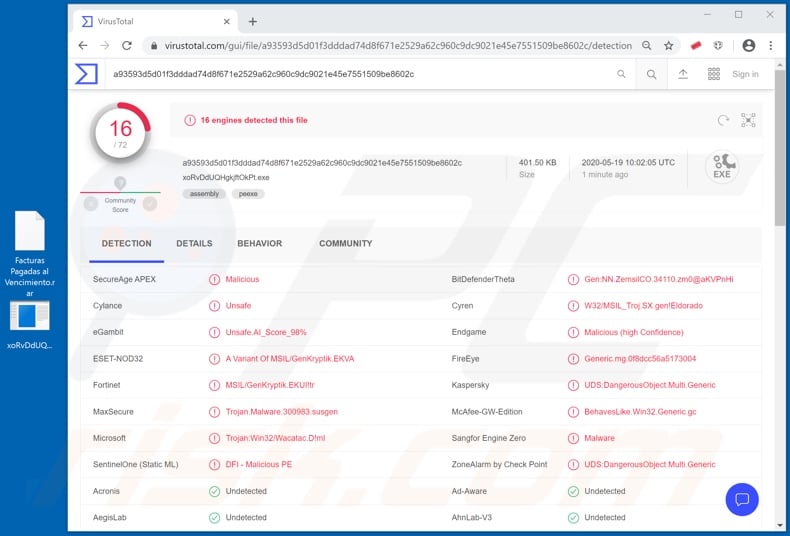Select the VirusTotal browser tab
The height and width of the screenshot is (536, 790).
tap(156, 21)
